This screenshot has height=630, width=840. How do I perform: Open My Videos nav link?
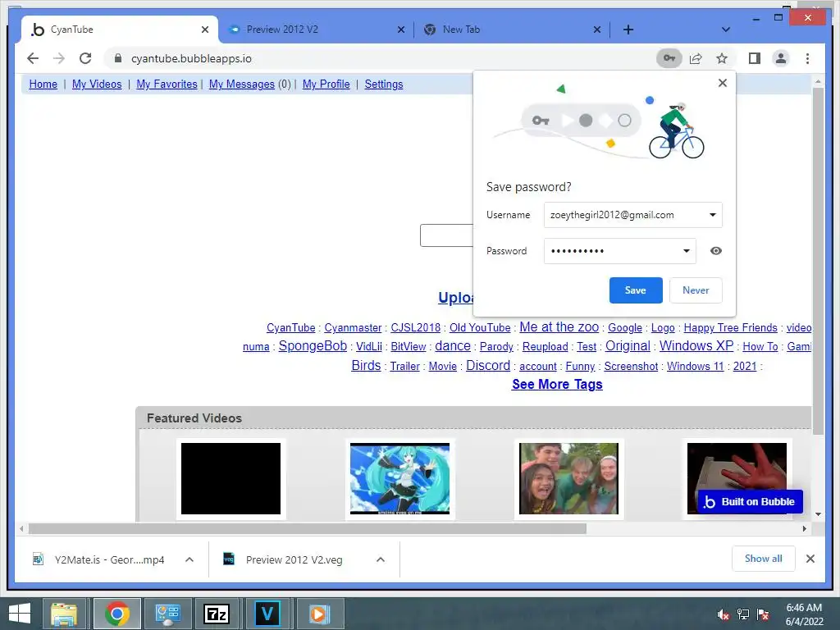tap(97, 84)
